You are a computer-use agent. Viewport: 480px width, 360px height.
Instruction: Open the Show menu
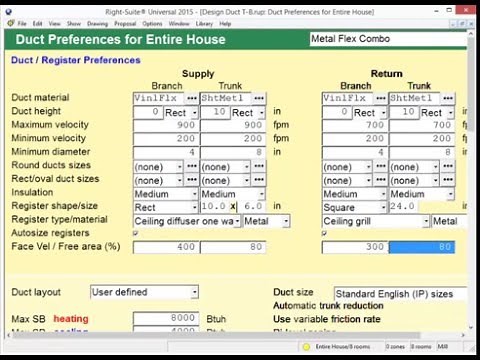(74, 24)
